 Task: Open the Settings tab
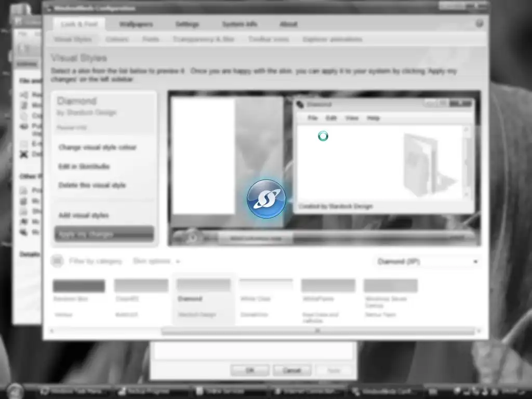pos(187,24)
